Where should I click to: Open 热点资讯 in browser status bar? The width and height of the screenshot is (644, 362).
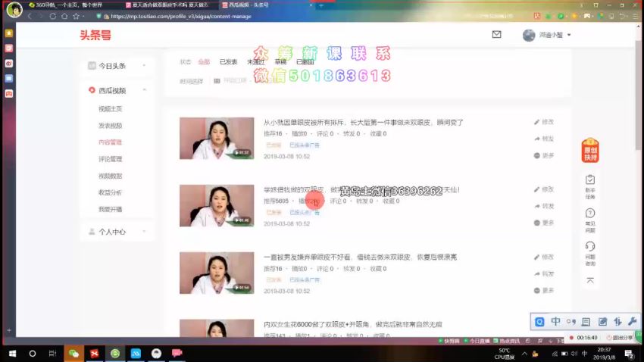point(507,341)
